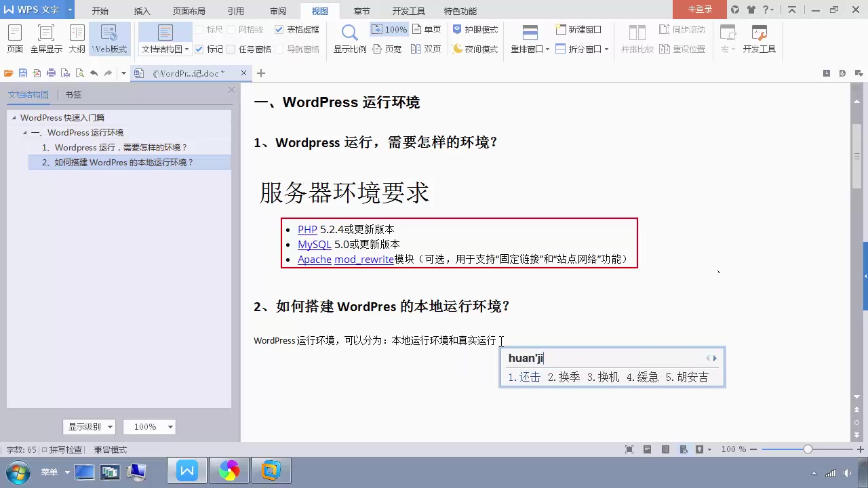Create new window (新建窗口)
868x488 pixels.
pyautogui.click(x=578, y=30)
